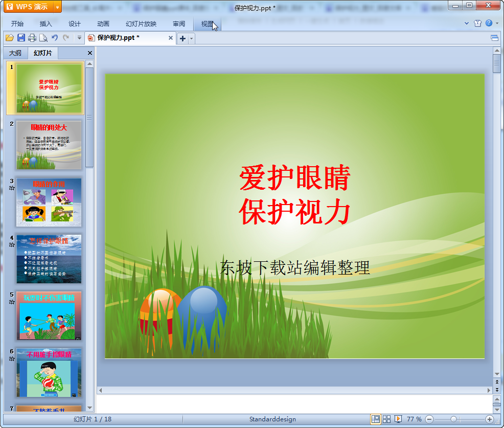Switch to the 幻灯片 thumbnails tab

pos(43,53)
